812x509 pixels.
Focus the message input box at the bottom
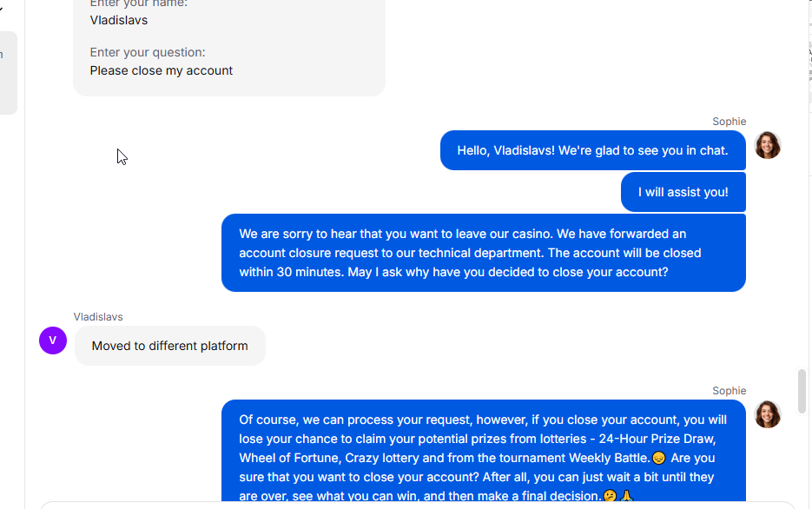417,506
